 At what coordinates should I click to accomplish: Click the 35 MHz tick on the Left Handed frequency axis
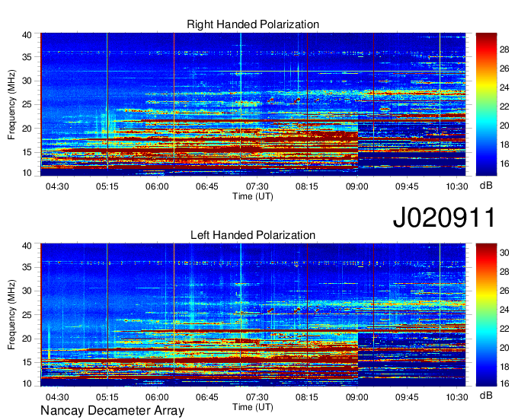27,267
